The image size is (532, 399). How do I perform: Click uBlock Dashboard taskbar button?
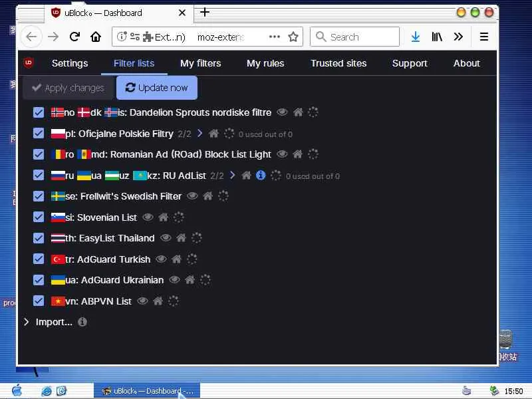click(x=147, y=391)
